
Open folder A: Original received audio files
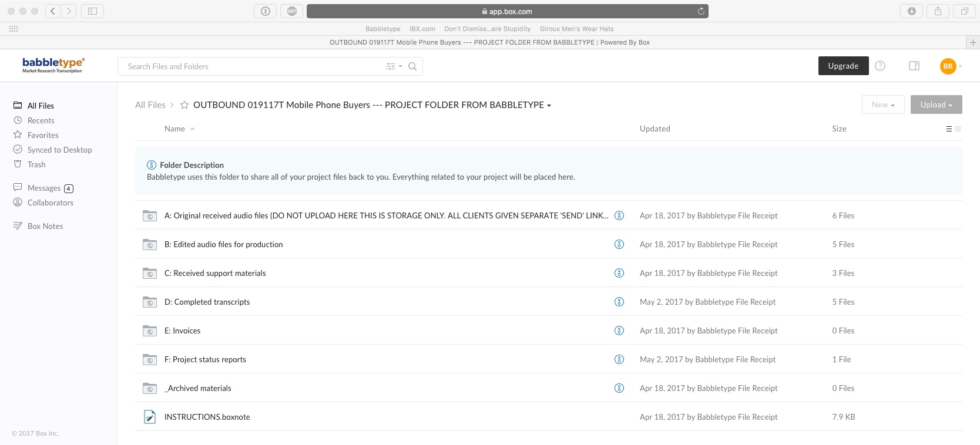tap(386, 215)
